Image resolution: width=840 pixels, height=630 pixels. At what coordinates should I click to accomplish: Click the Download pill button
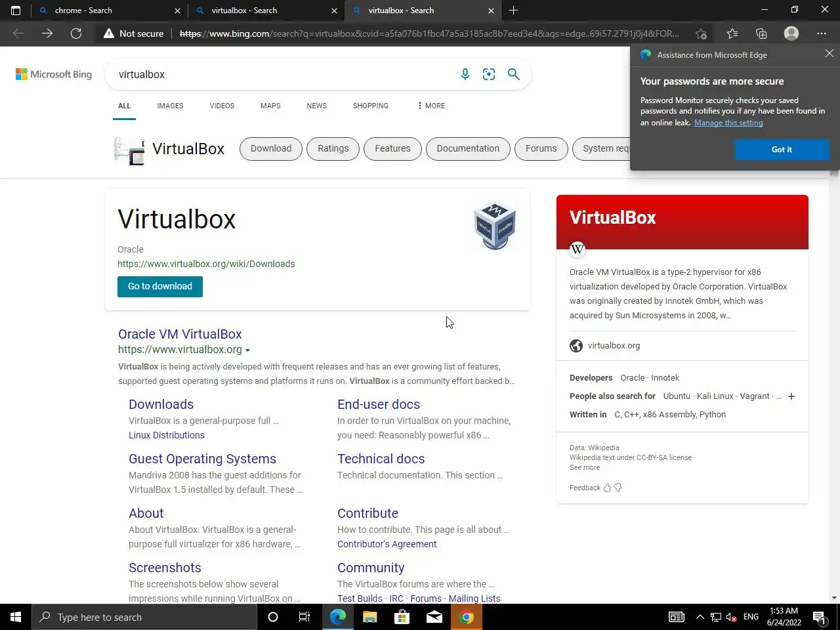pos(270,148)
